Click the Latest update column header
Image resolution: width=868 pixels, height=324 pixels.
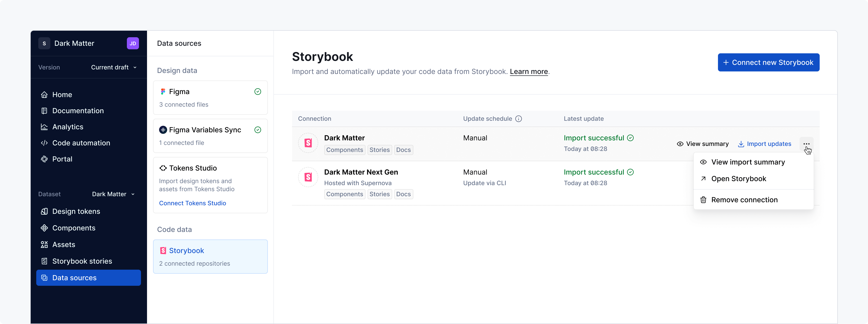[x=584, y=119]
